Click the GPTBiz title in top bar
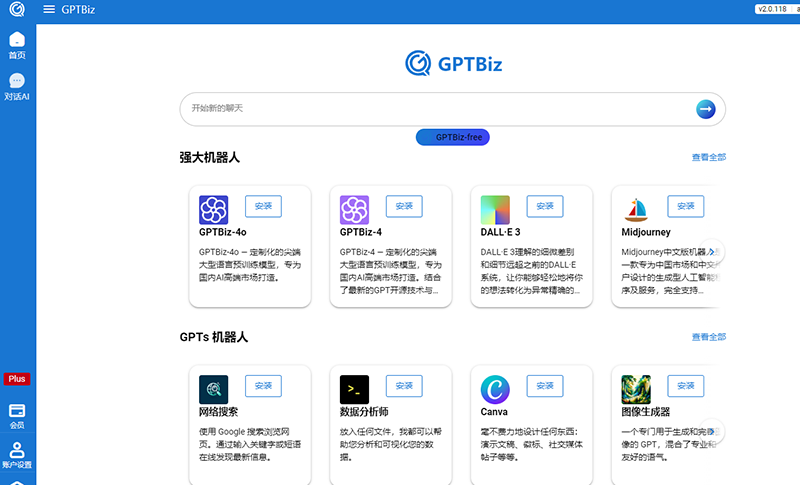The image size is (800, 485). click(x=78, y=10)
